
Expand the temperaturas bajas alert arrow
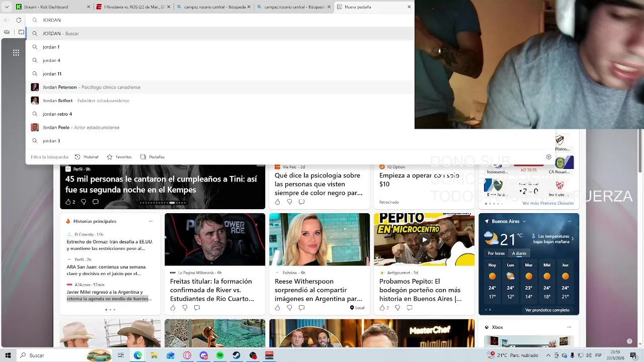pos(573,239)
